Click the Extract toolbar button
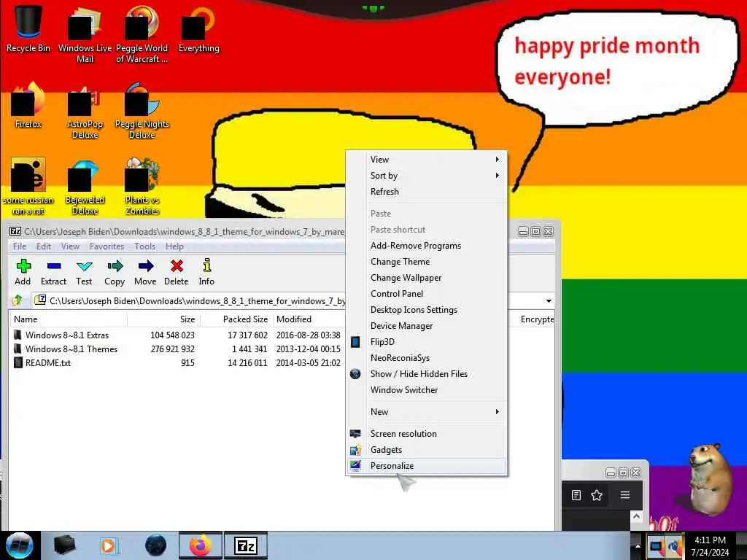This screenshot has height=560, width=747. click(53, 273)
